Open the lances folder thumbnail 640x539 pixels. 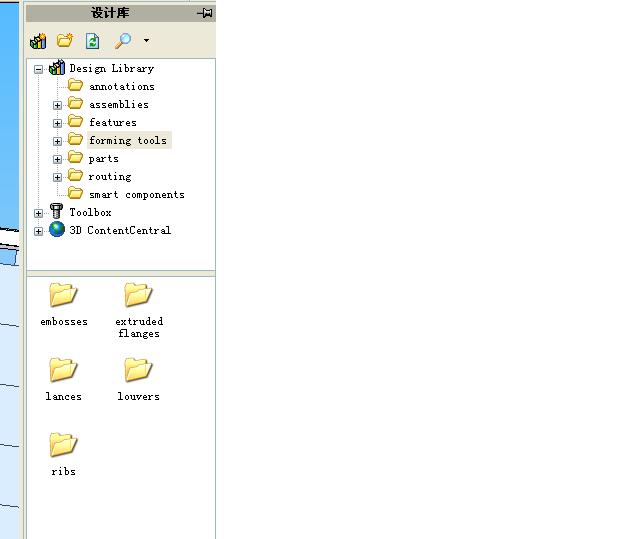(63, 369)
